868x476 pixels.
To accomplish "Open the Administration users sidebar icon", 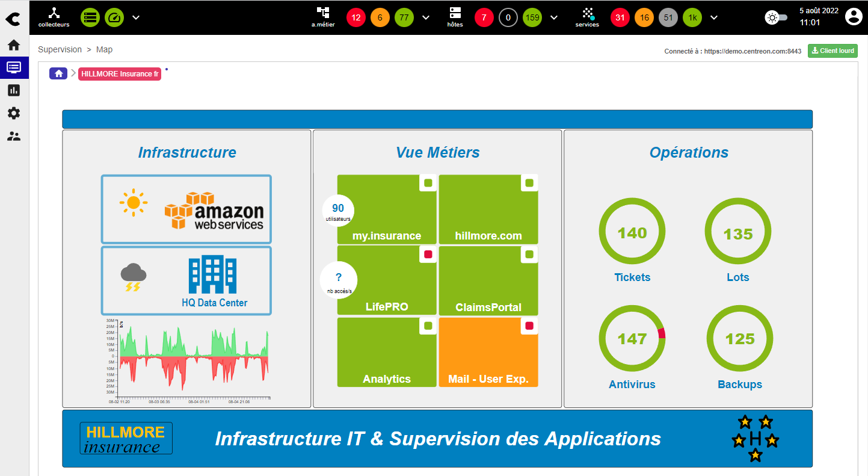I will [13, 137].
